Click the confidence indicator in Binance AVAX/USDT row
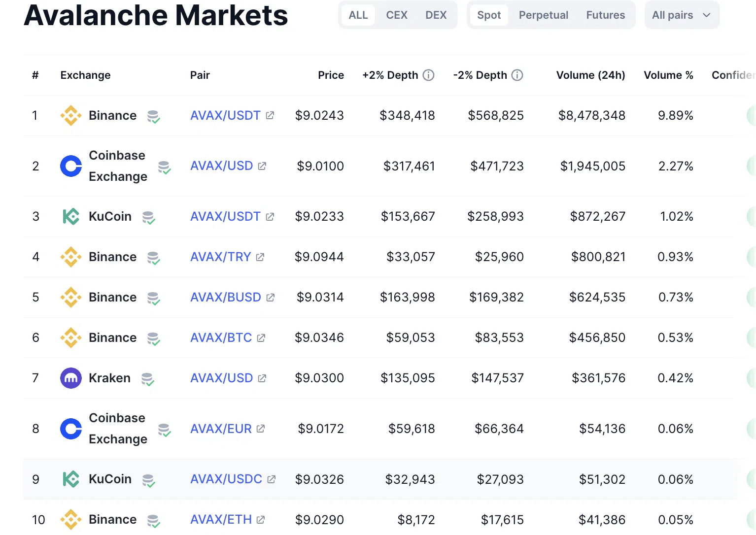Screen dimensions: 756x535 [x=751, y=115]
